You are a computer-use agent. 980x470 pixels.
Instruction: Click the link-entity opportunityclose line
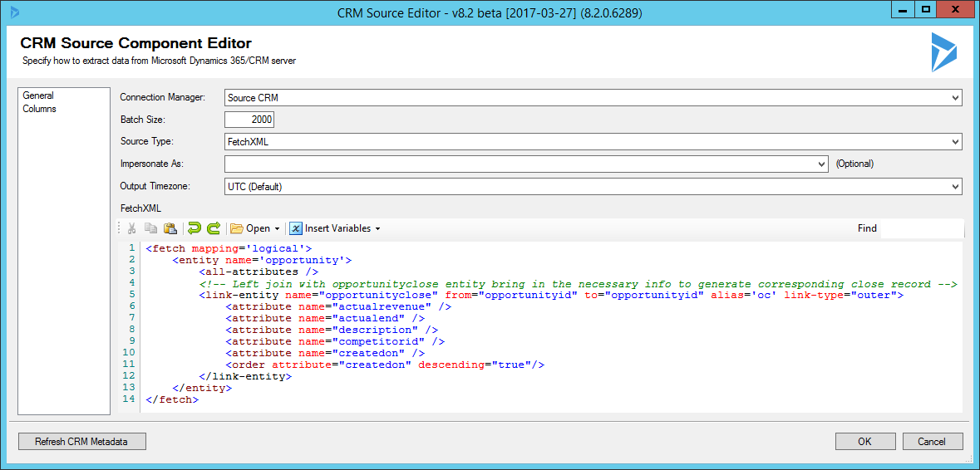(x=551, y=296)
